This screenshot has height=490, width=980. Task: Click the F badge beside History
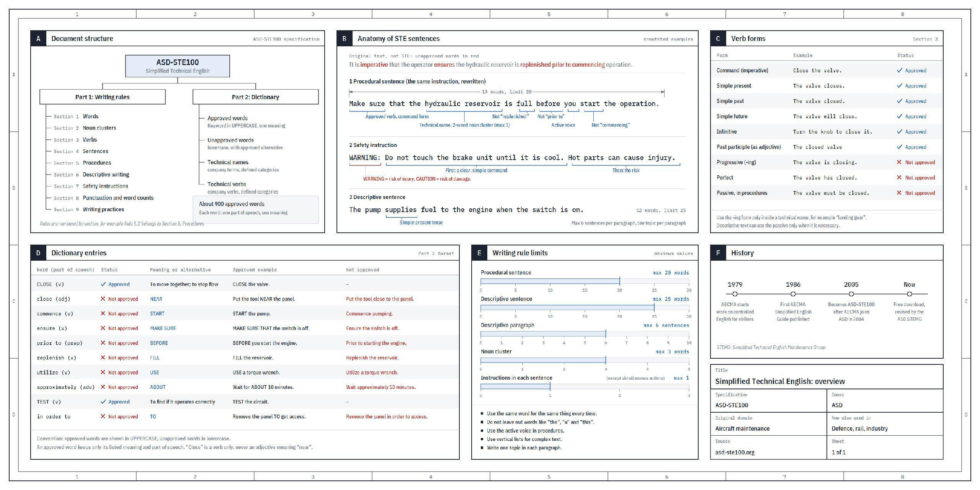(x=718, y=253)
